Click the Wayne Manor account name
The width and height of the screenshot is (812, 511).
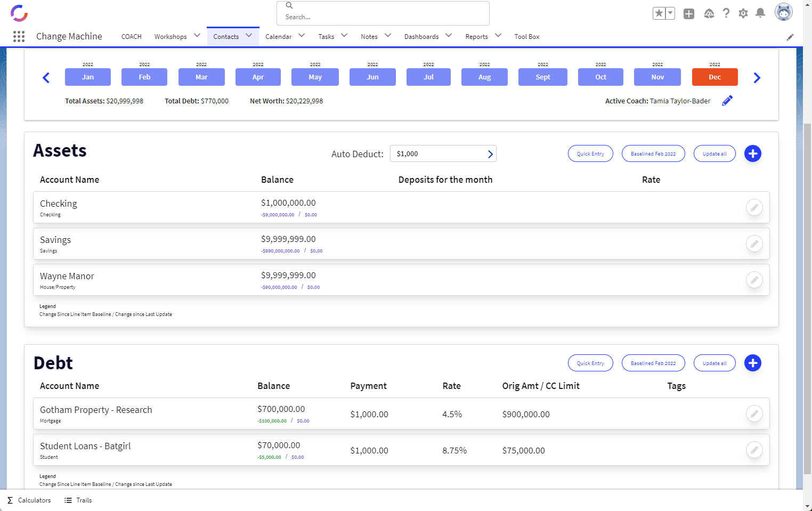pos(67,276)
